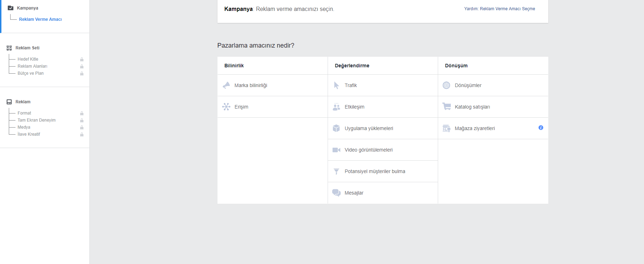Viewport: 644px width, 264px height.
Task: Click lock icon beside Medya
Action: click(82, 127)
